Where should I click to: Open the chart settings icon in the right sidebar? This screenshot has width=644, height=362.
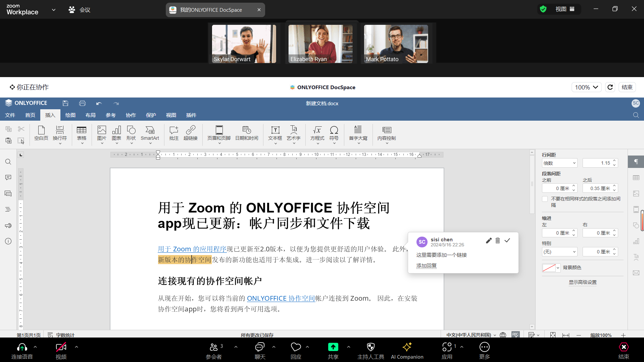pyautogui.click(x=636, y=241)
